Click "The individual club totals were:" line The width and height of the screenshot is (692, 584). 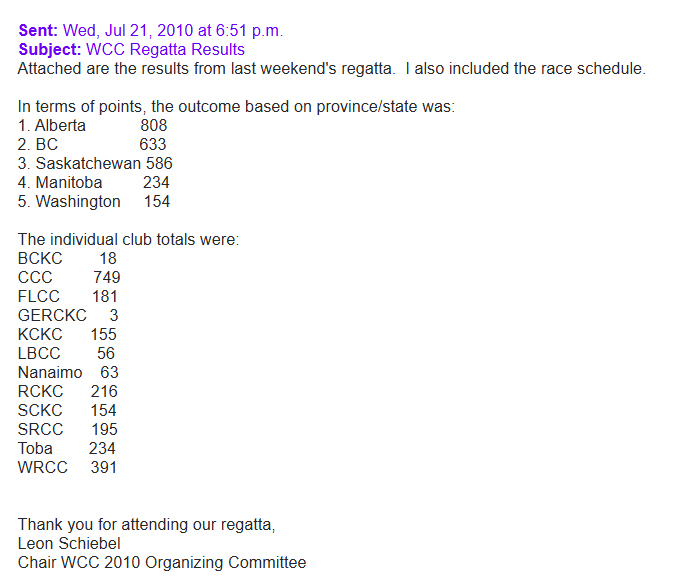coord(129,240)
